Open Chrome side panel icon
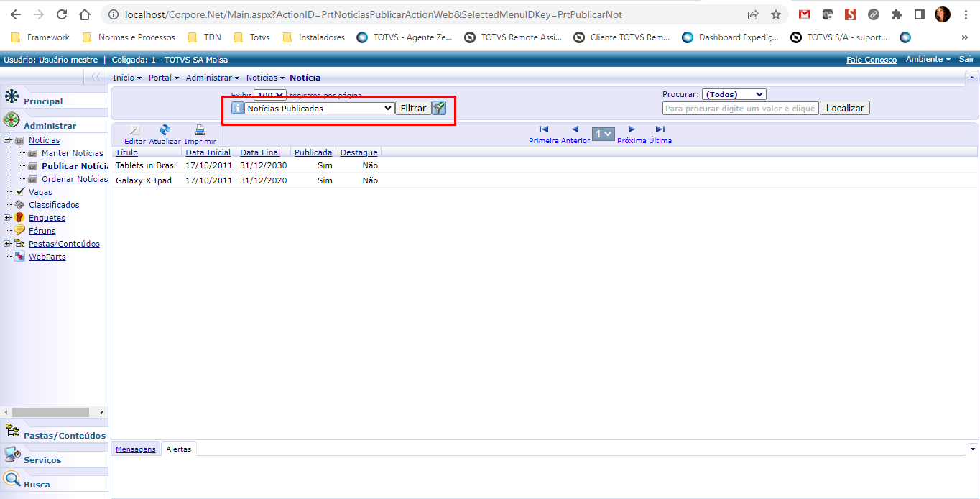Screen dimensions: 980x499 coord(919,14)
